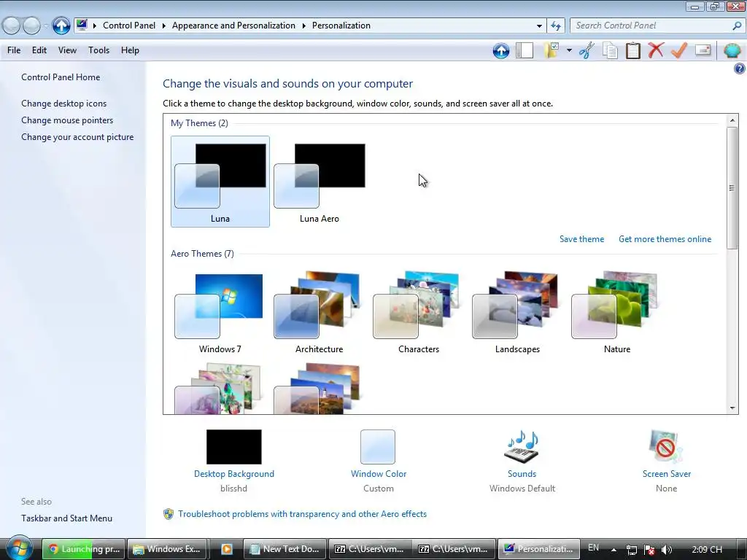Open the File menu
Screen dimensions: 747x560
(x=14, y=50)
